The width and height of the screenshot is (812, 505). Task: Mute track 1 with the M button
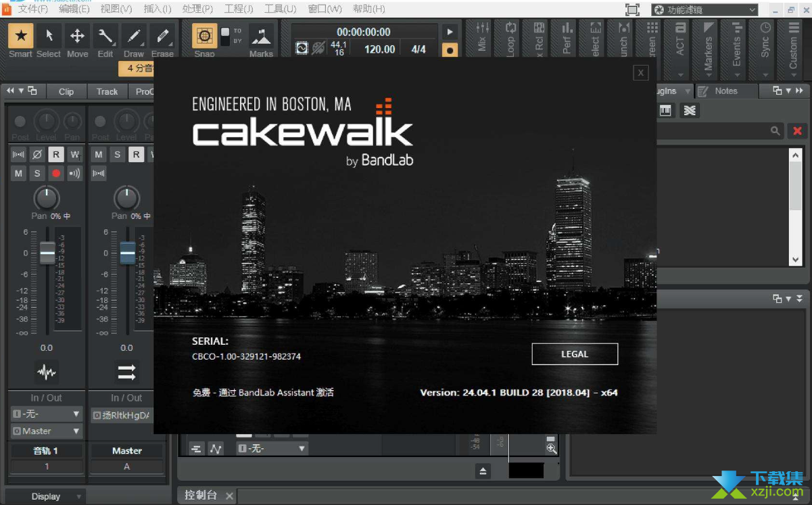point(18,174)
